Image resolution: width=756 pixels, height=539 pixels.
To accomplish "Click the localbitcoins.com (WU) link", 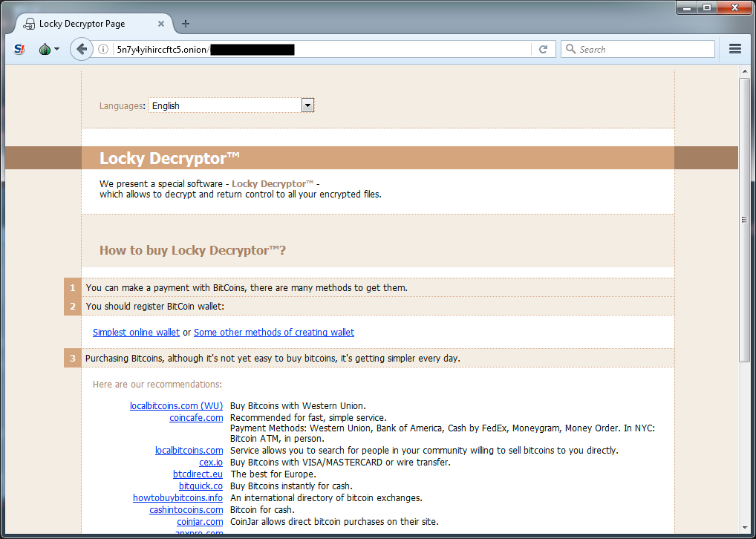I will pos(176,406).
